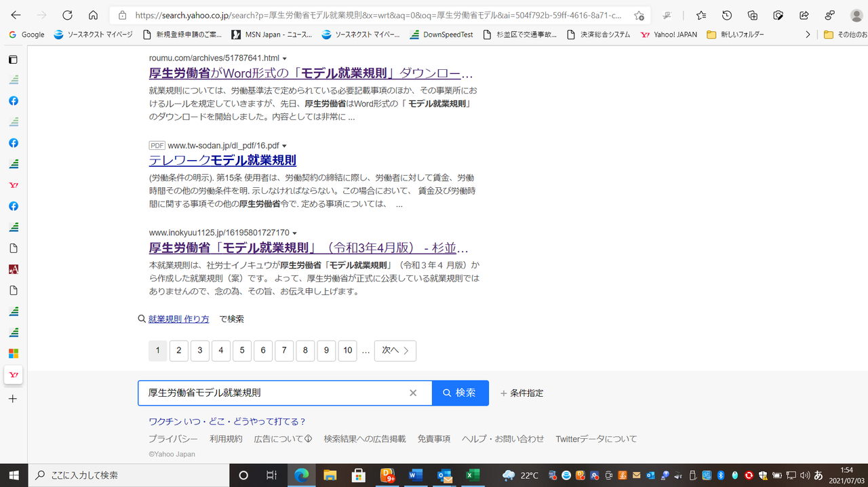Viewport: 868px width, 487px height.
Task: Click the Windows taskbar search box
Action: tap(129, 475)
